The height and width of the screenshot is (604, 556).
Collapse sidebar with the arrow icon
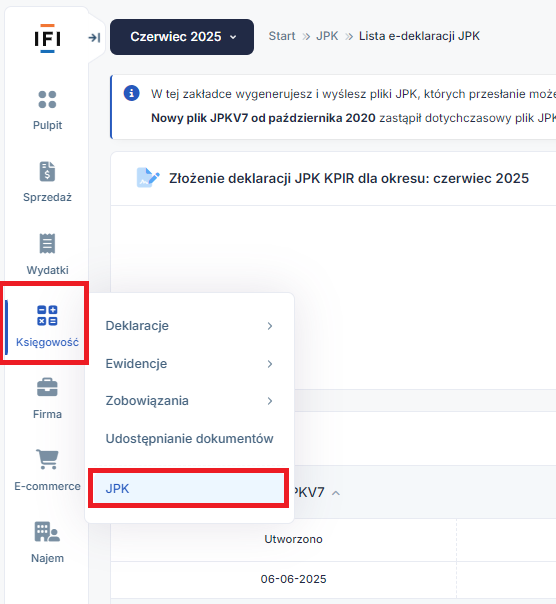pos(94,38)
